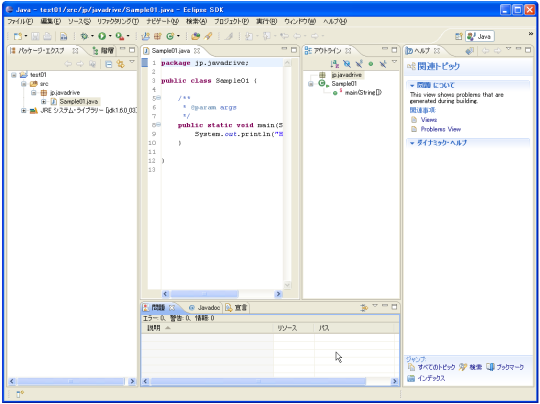The image size is (540, 404).
Task: Open the ソース menu
Action: (79, 21)
